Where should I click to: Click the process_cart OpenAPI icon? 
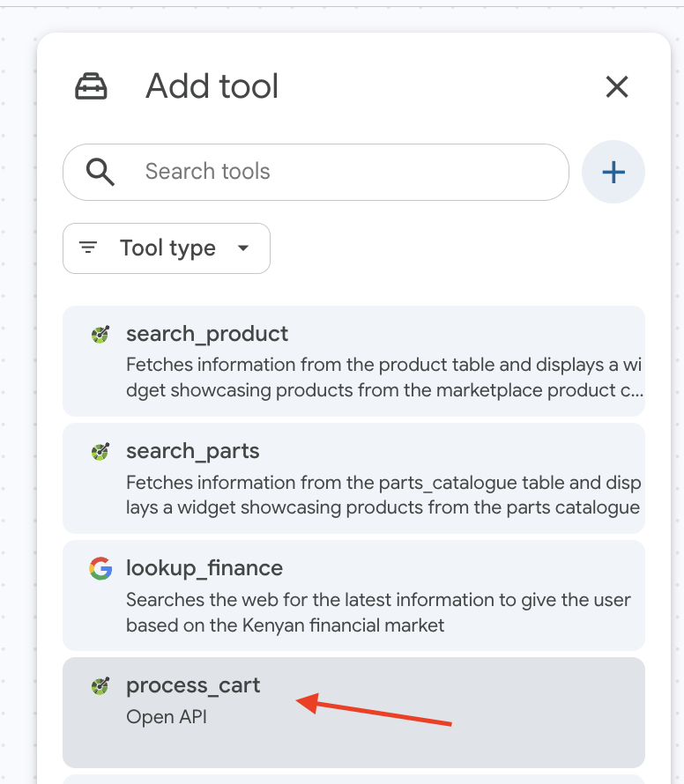100,685
